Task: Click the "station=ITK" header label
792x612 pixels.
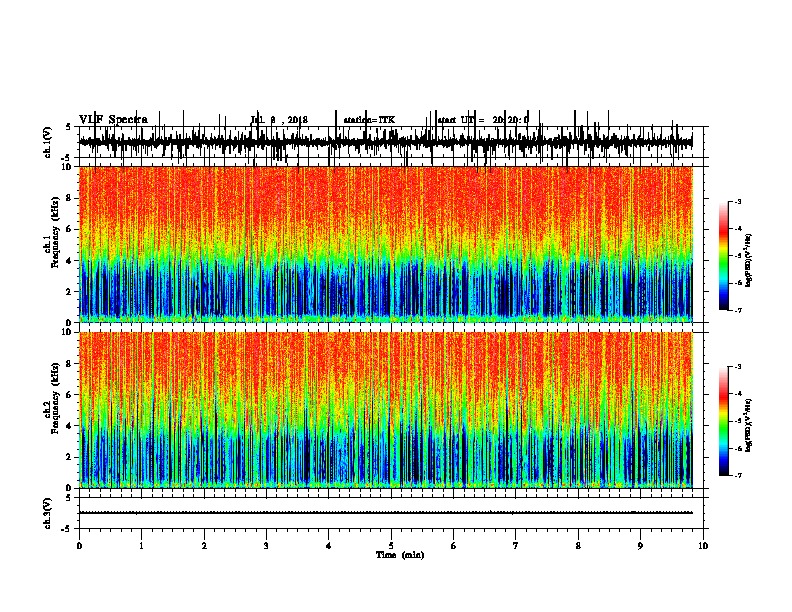Action: pos(369,120)
